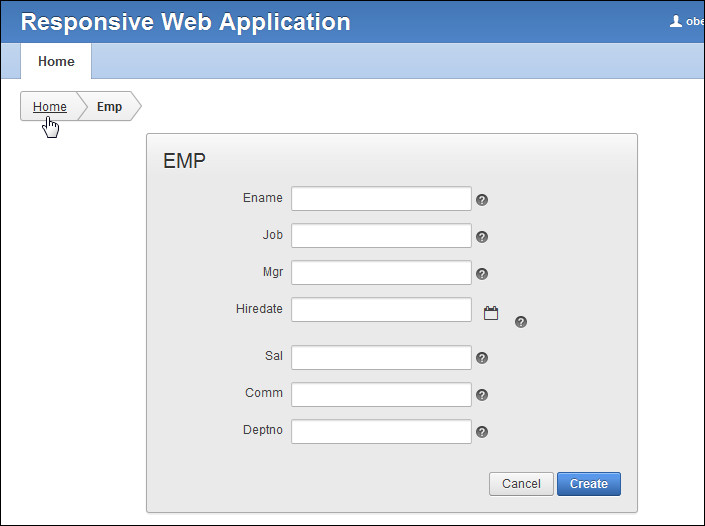The width and height of the screenshot is (705, 526).
Task: Focus the Ename text field
Action: tap(381, 199)
